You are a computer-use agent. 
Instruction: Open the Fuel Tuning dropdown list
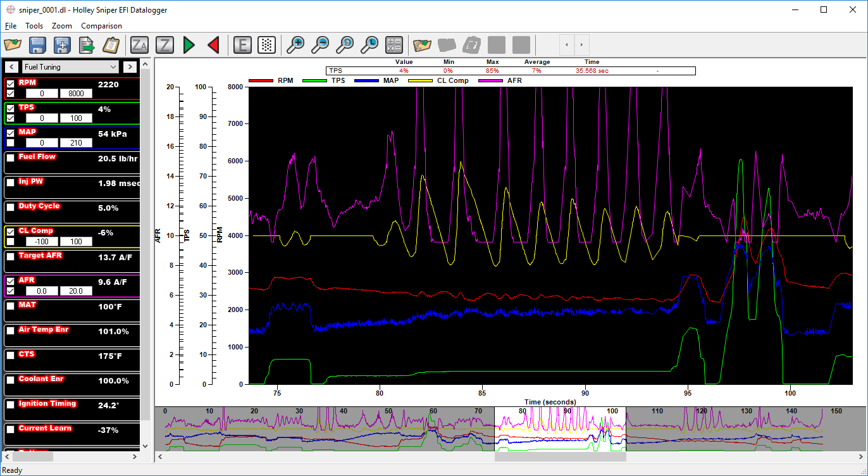click(x=71, y=66)
